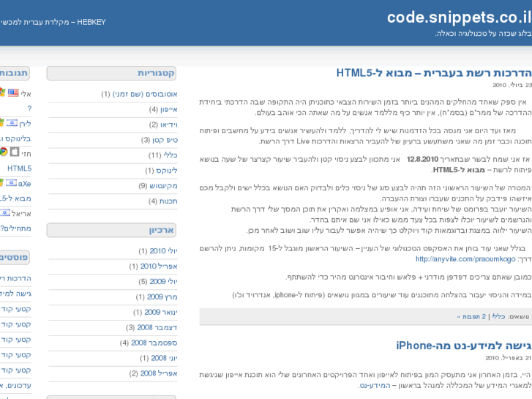Click the bold date 12.8.2010 in the post
532x399 pixels.
[422, 160]
